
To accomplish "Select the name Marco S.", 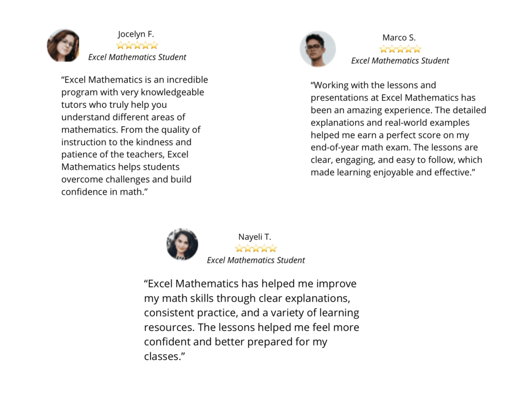I will point(399,38).
